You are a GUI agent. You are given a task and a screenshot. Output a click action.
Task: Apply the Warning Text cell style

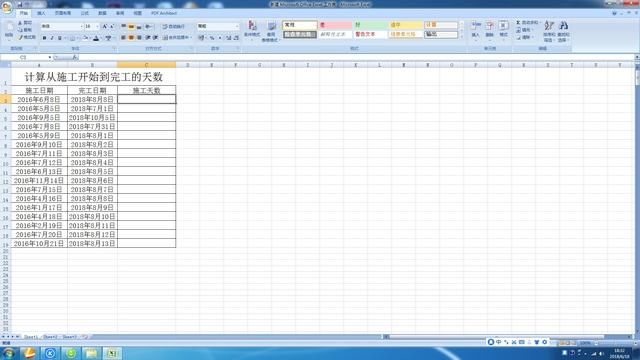pyautogui.click(x=370, y=34)
